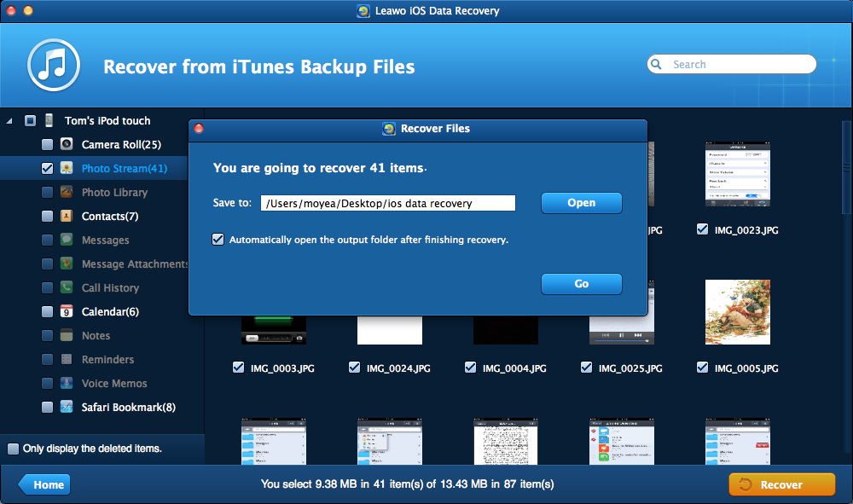The image size is (853, 504).
Task: Disable automatically open output folder option
Action: click(218, 240)
